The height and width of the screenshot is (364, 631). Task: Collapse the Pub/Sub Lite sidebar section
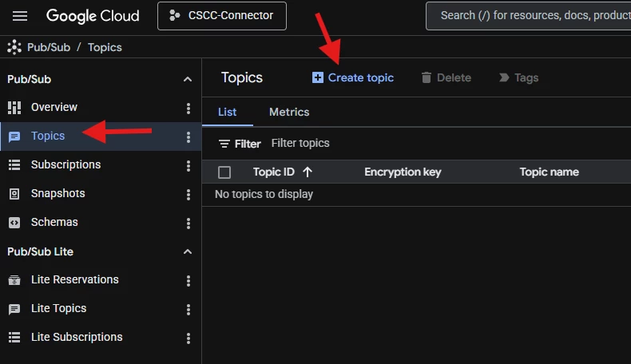point(187,251)
